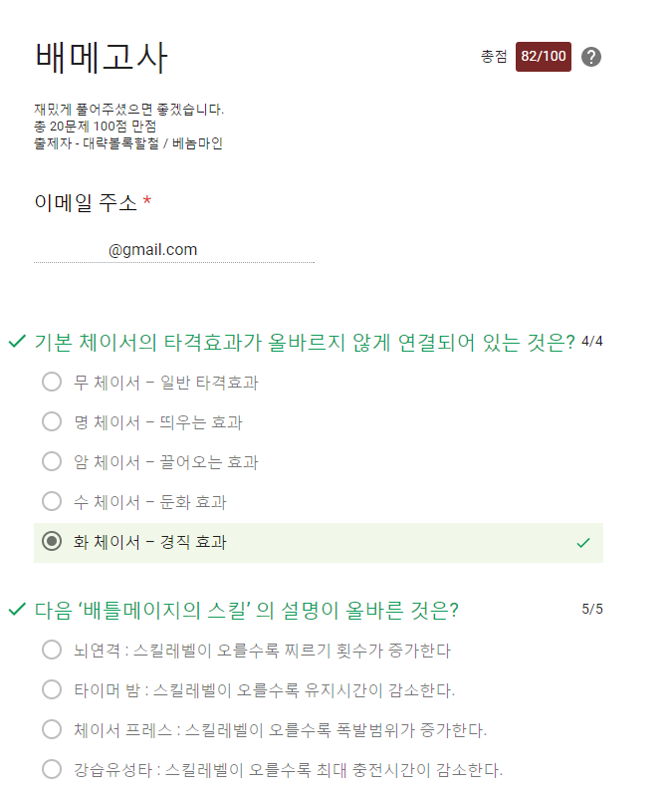Click the 이메일 주소 field label
672x790 pixels.
click(x=86, y=203)
